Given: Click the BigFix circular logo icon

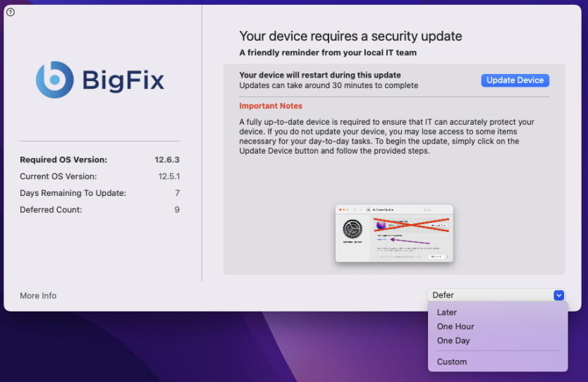Looking at the screenshot, I should (x=54, y=80).
